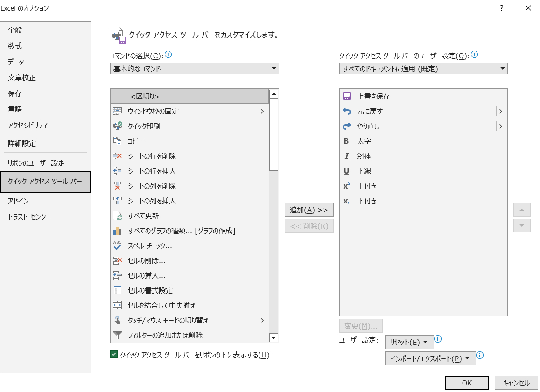Open the 数式 options category
The image size is (540, 392).
[x=45, y=46]
